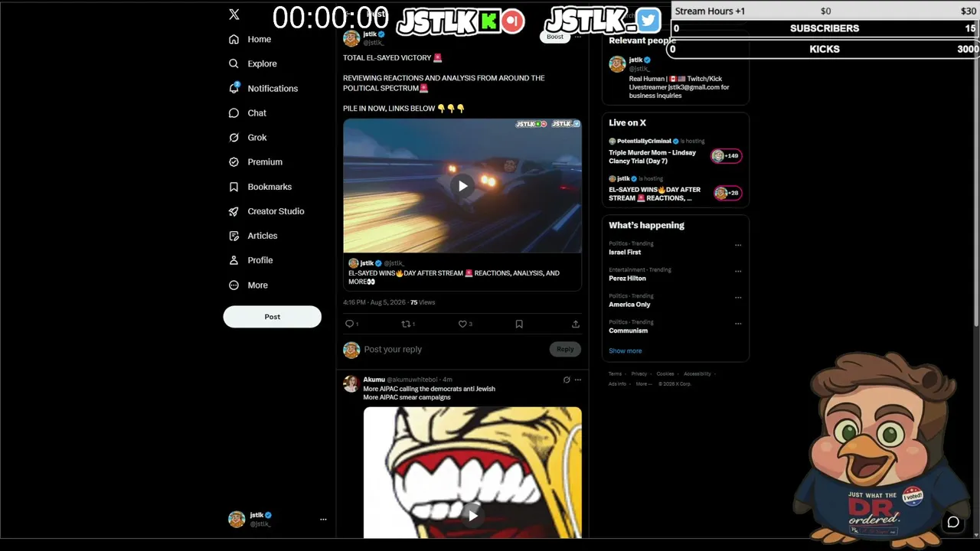980x551 pixels.
Task: Play the El-Sayed stream video
Action: click(462, 186)
